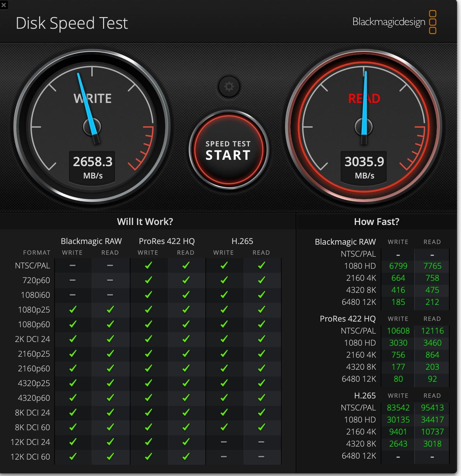
Task: Click Blackmagic RAW write dash for 720p60
Action: 72,280
